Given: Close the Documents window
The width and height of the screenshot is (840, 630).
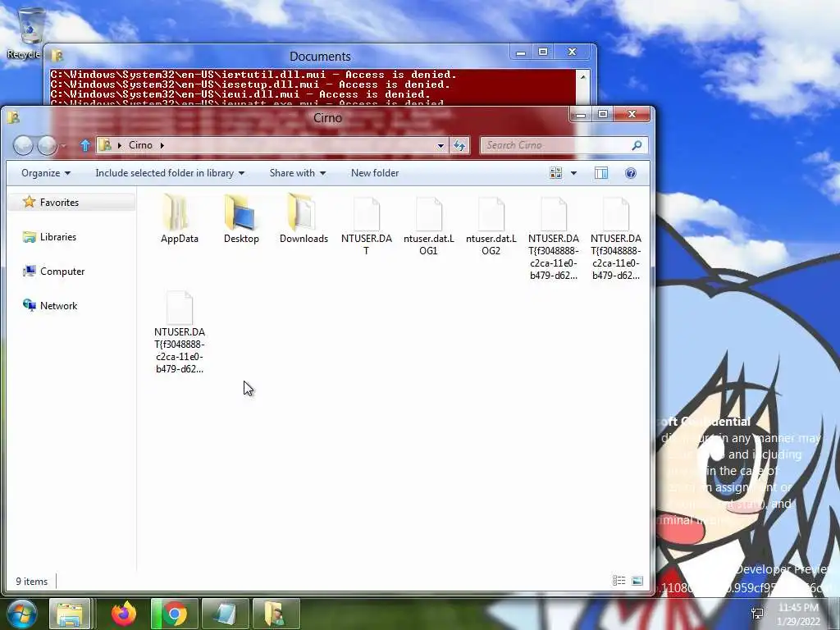Looking at the screenshot, I should coord(572,52).
